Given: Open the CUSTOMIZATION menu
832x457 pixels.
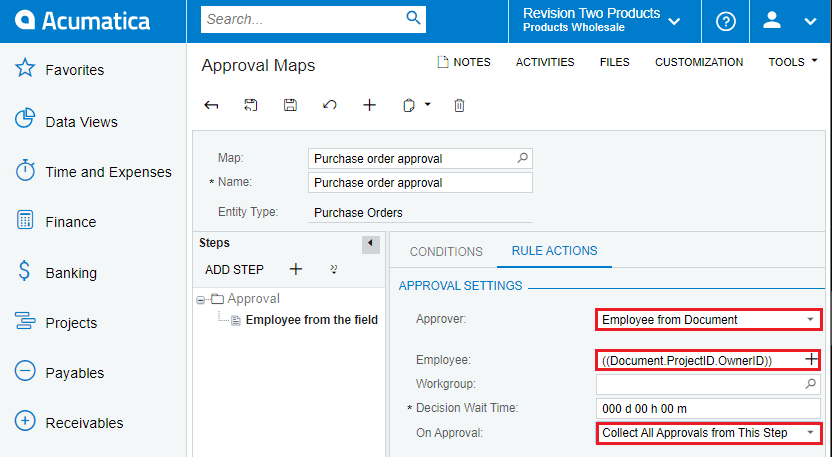Looking at the screenshot, I should point(699,62).
